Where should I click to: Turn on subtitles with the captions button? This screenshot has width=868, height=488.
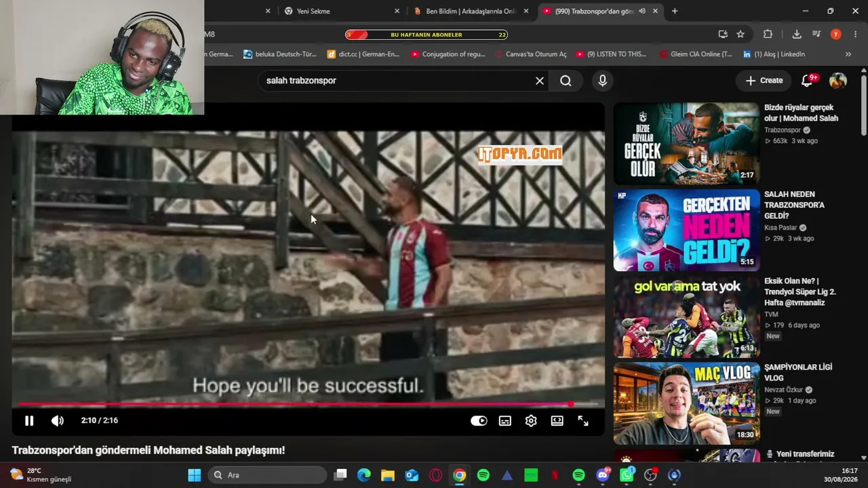point(505,421)
